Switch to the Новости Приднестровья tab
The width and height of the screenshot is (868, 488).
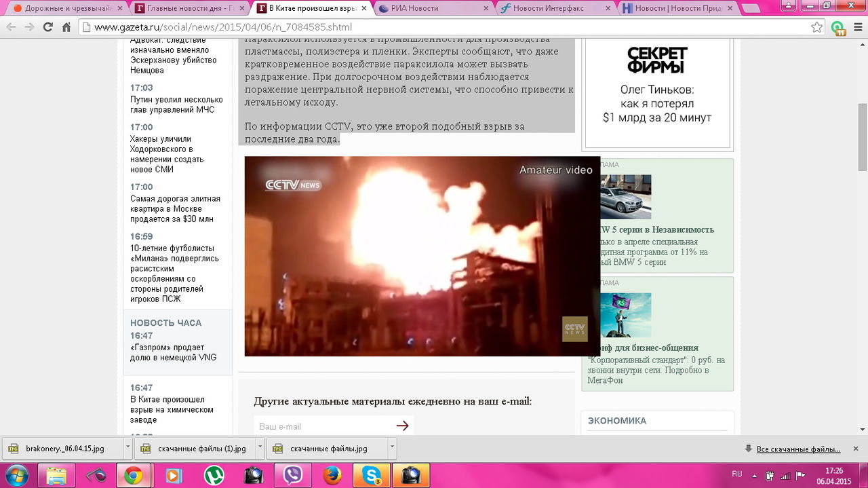click(x=677, y=8)
